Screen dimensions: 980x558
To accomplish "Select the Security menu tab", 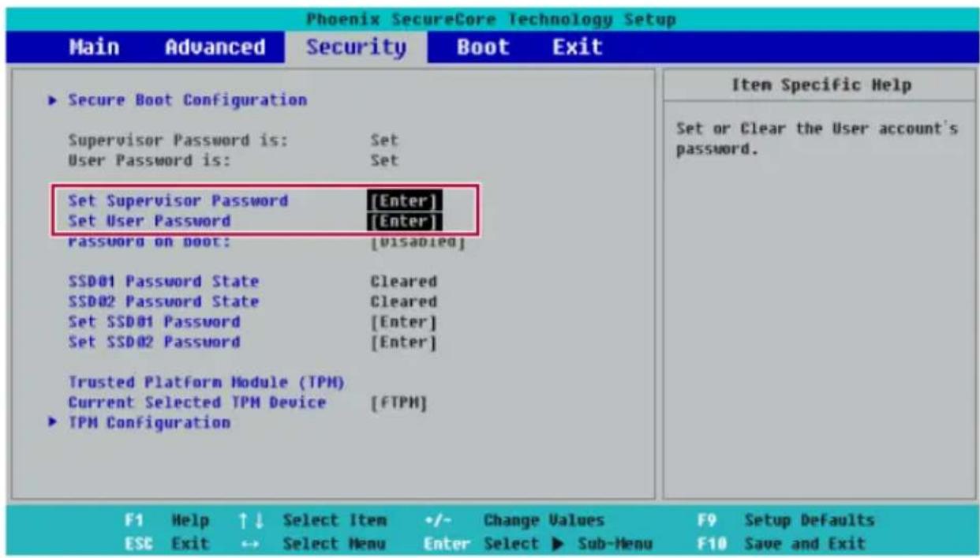I will tap(355, 47).
